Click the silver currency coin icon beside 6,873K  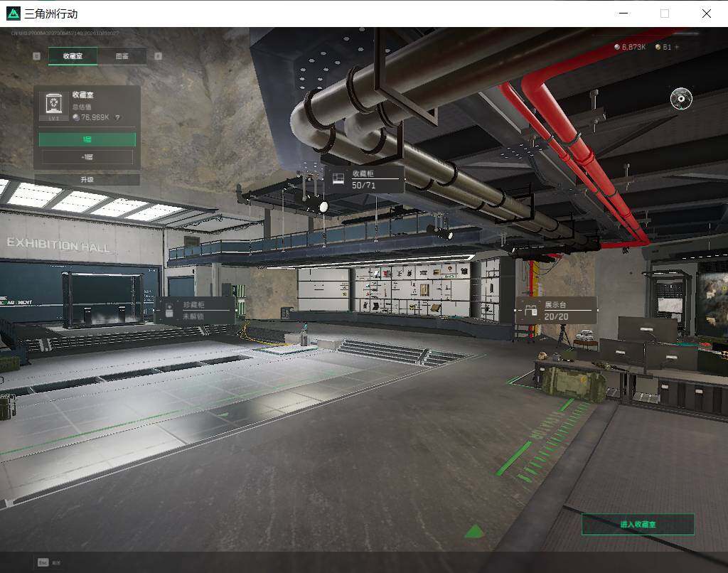click(x=617, y=47)
